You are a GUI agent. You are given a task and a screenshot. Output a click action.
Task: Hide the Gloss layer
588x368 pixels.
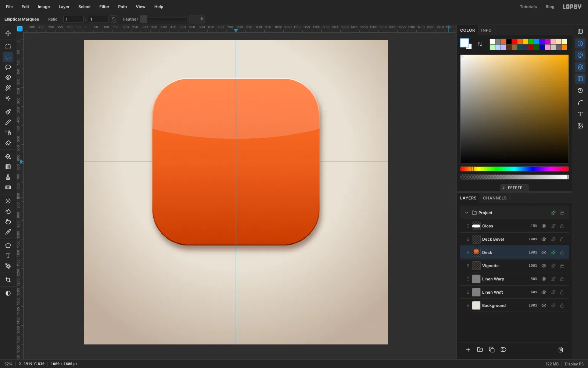(544, 226)
